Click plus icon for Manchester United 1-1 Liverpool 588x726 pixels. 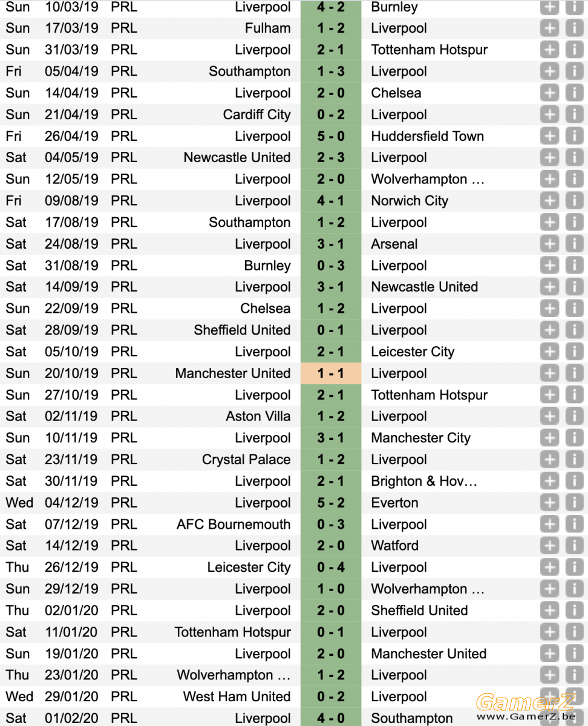tap(549, 373)
